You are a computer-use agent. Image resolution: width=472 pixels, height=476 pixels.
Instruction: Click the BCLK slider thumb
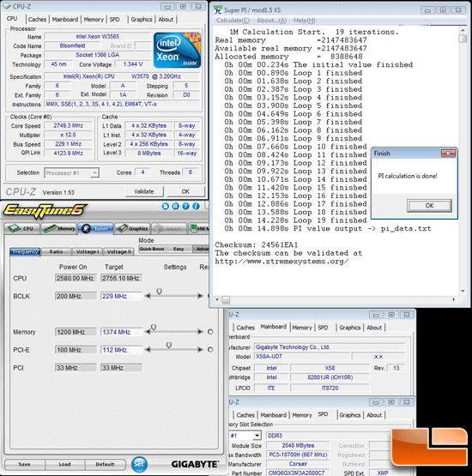pyautogui.click(x=159, y=292)
